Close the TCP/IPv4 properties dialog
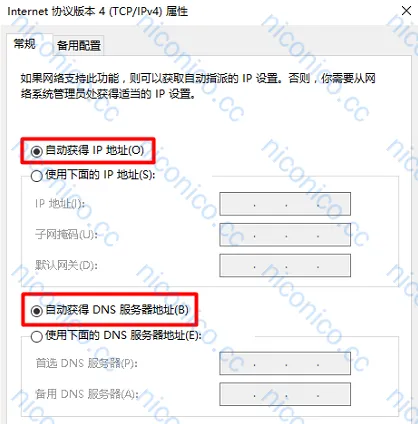 [406, 11]
